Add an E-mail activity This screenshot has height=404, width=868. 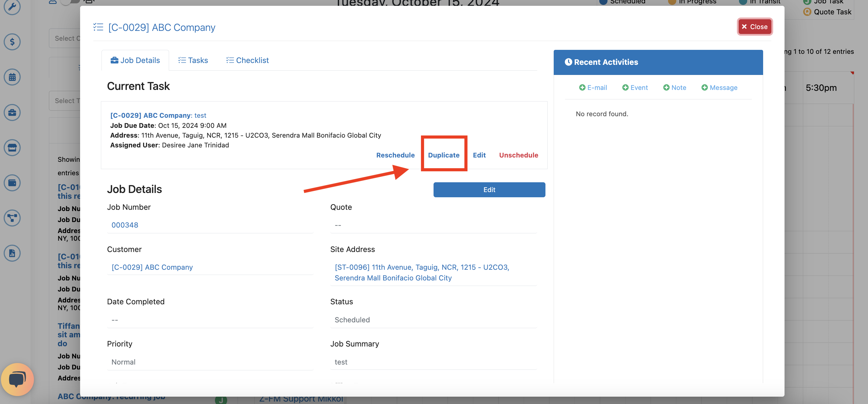(x=593, y=87)
